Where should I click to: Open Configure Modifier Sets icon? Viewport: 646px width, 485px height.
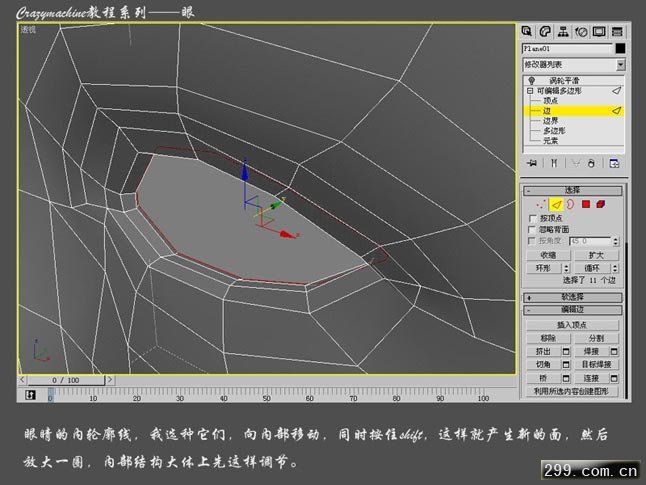tap(614, 164)
